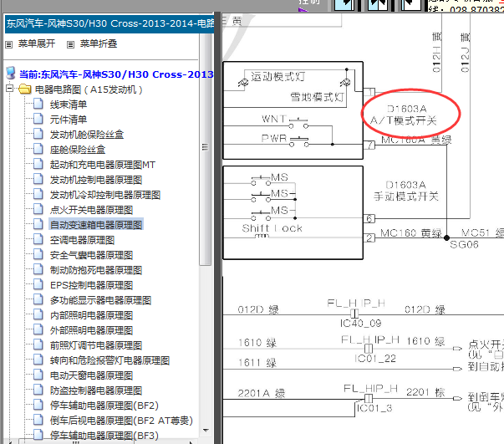
Task: Click the page icon beside 点火开关电器原理图
Action: [38, 209]
